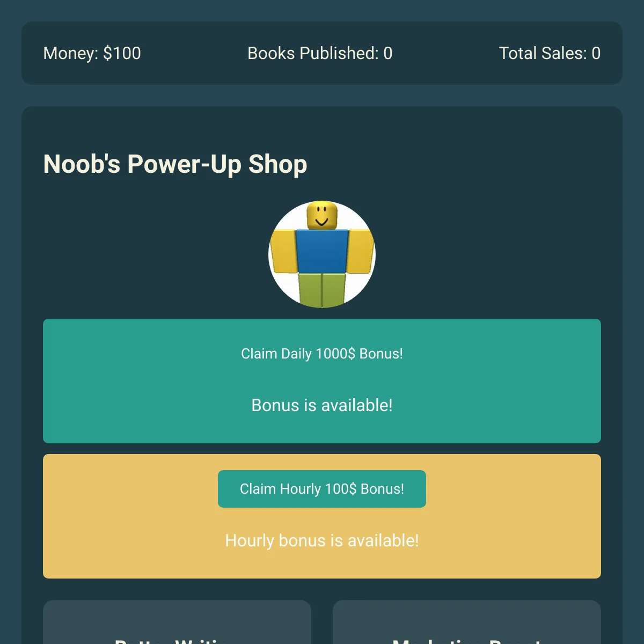
Task: Click the Noob's right yellow arm
Action: pyautogui.click(x=361, y=251)
